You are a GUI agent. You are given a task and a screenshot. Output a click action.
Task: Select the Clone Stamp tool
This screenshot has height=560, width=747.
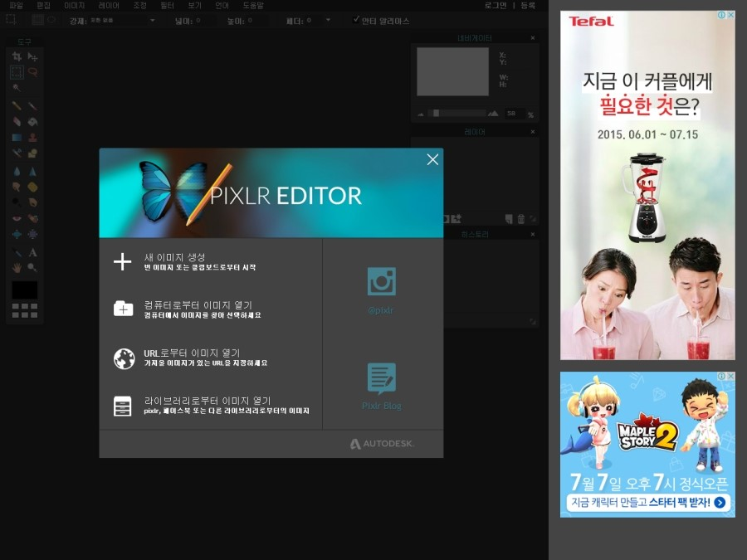pyautogui.click(x=32, y=138)
